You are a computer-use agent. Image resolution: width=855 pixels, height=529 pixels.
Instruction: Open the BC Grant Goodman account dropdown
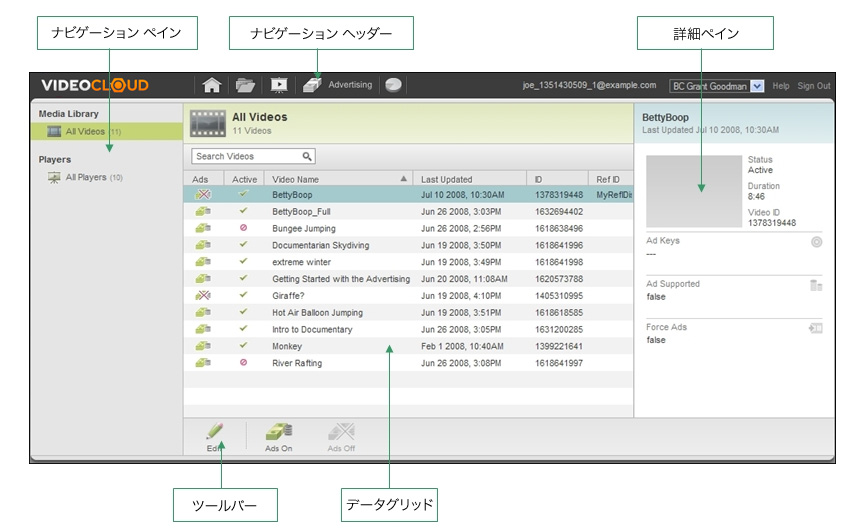click(x=716, y=86)
